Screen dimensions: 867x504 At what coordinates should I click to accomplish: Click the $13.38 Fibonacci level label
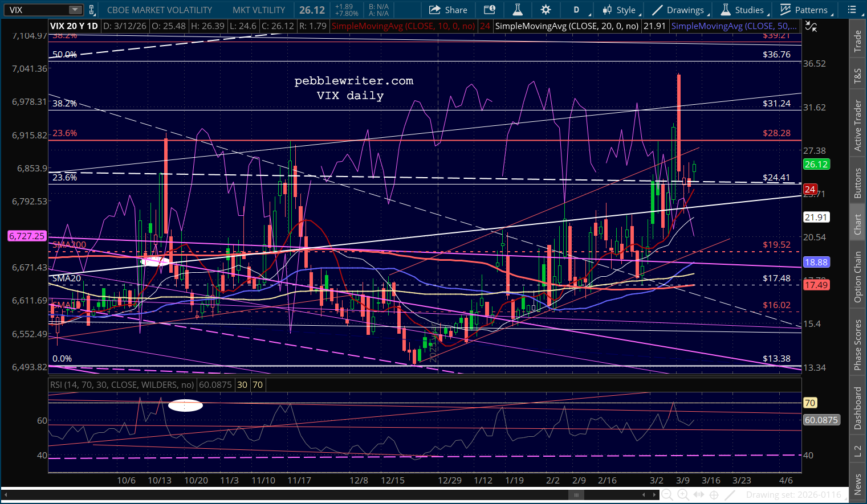pos(777,359)
